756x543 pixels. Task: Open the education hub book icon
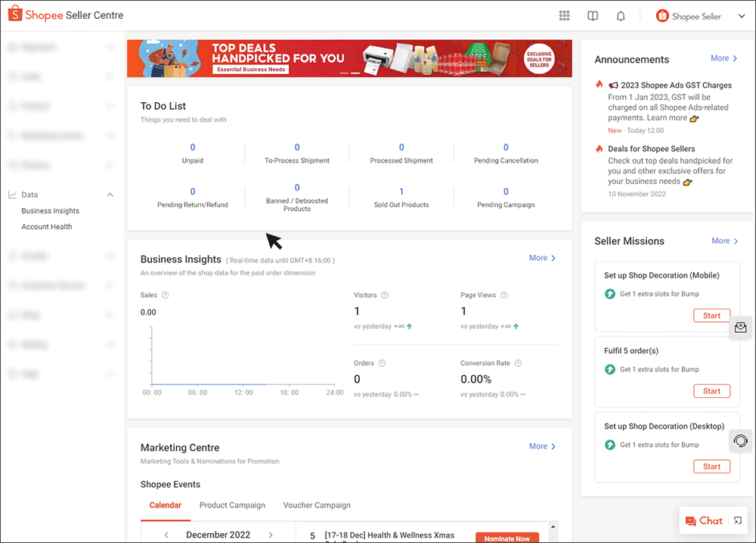[592, 15]
